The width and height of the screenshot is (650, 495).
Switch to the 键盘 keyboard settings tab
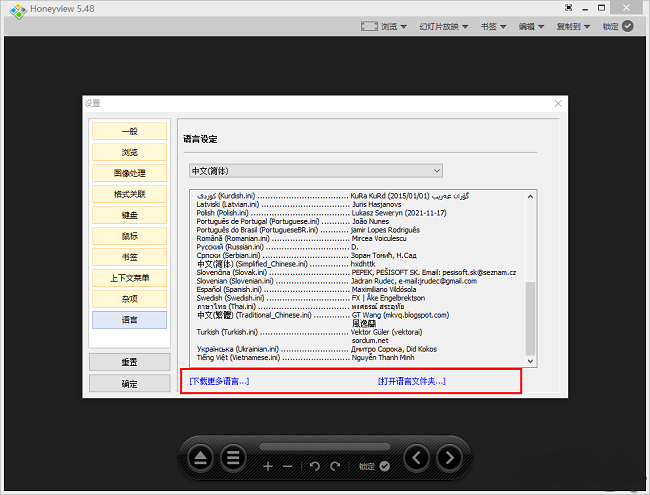tap(129, 215)
